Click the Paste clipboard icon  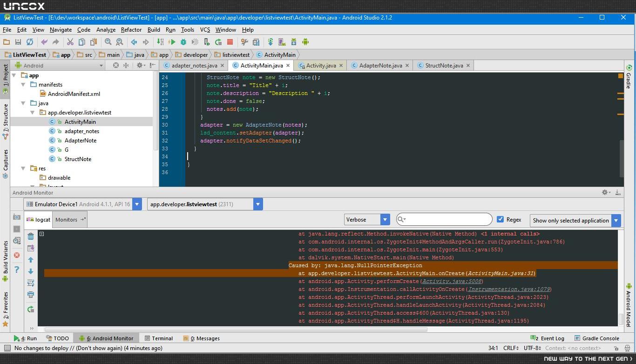[x=93, y=42]
